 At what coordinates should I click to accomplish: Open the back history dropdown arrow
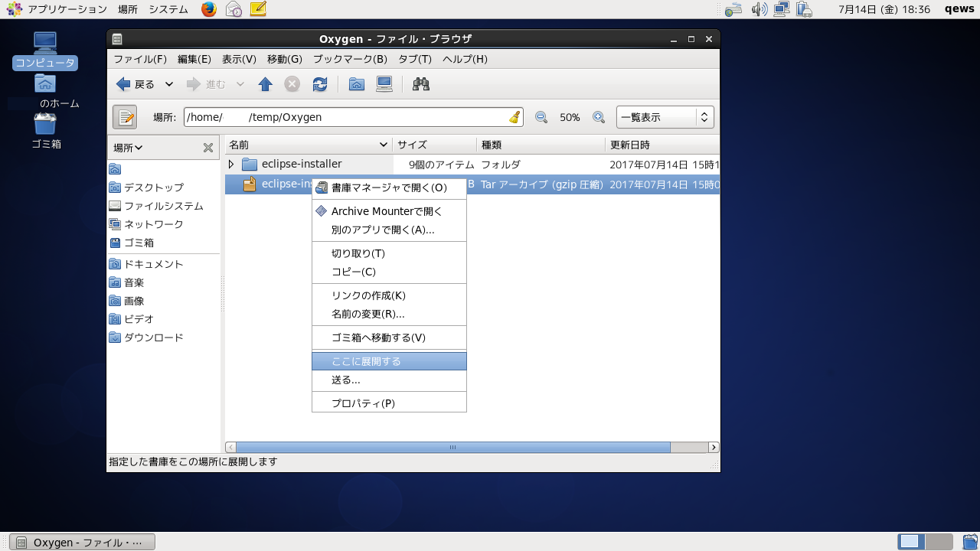pyautogui.click(x=169, y=84)
